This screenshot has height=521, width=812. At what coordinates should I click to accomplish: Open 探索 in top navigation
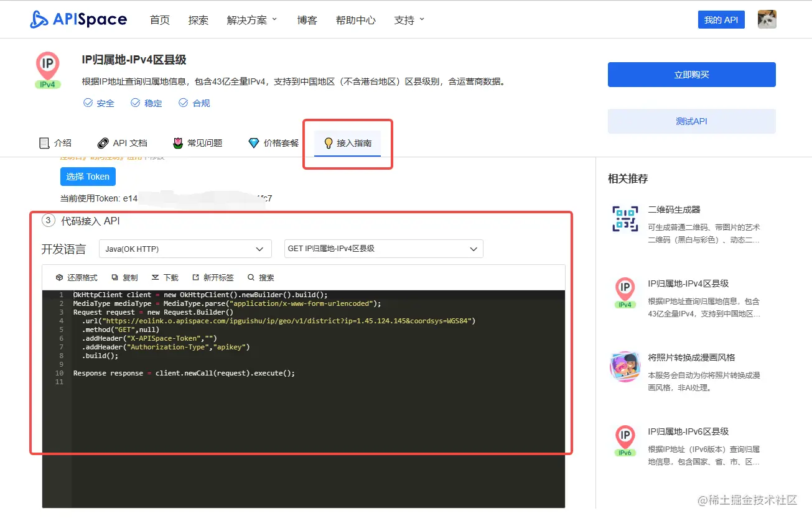point(198,20)
